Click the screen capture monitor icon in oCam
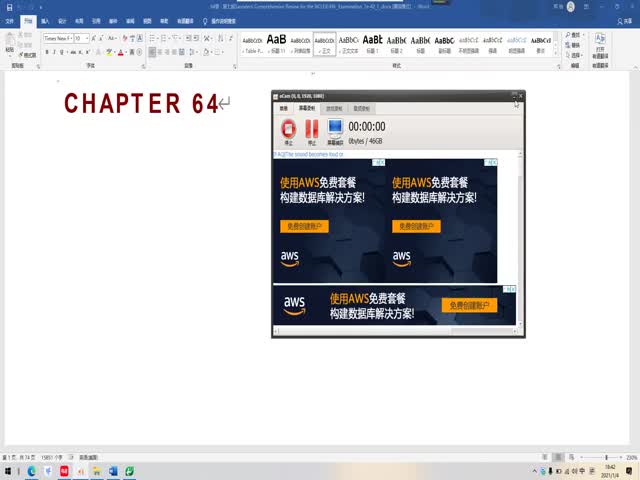640x480 pixels. pos(335,131)
